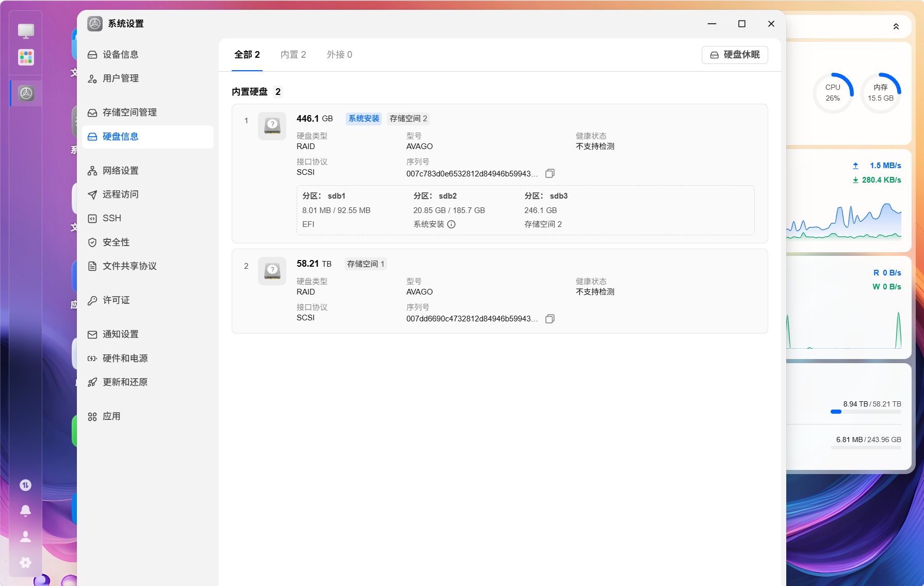
Task: Click the 硬盘休眠 button
Action: pos(735,55)
